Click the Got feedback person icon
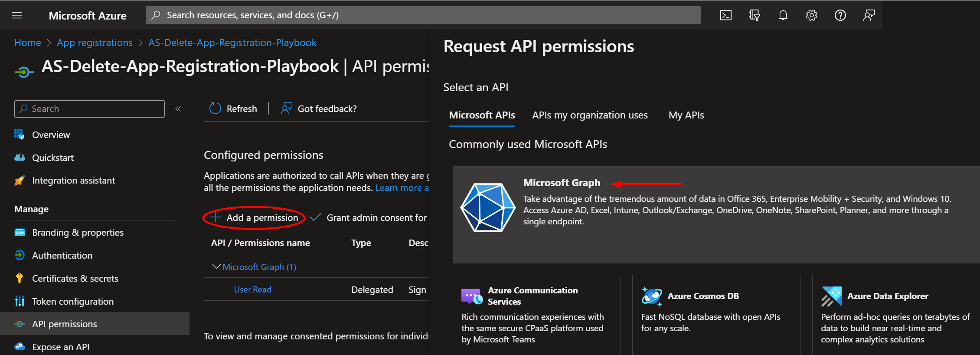The width and height of the screenshot is (980, 355). point(286,108)
